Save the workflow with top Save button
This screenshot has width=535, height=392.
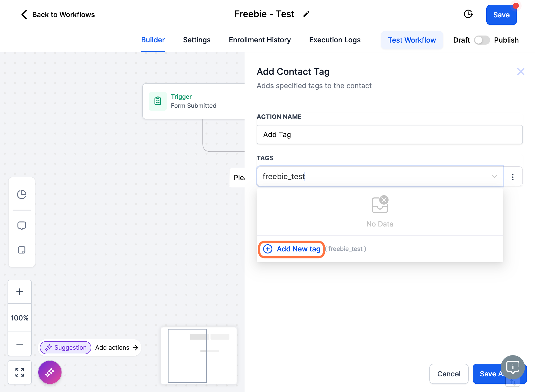pos(501,15)
